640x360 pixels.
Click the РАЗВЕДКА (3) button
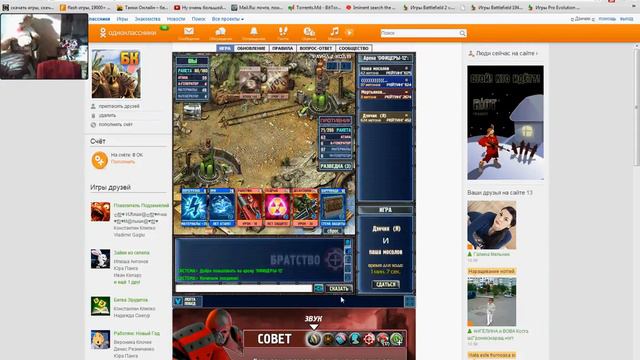pos(336,167)
